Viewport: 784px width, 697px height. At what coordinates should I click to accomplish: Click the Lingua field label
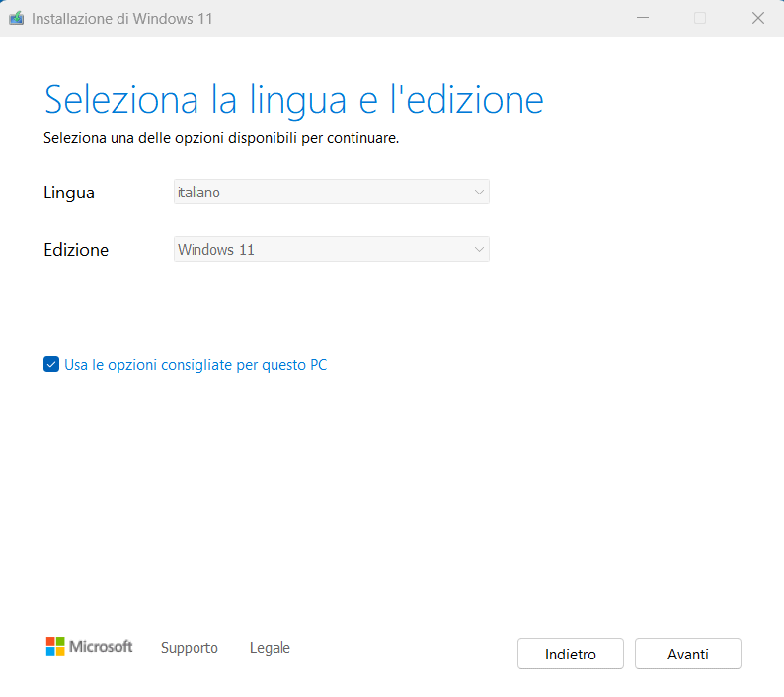69,193
